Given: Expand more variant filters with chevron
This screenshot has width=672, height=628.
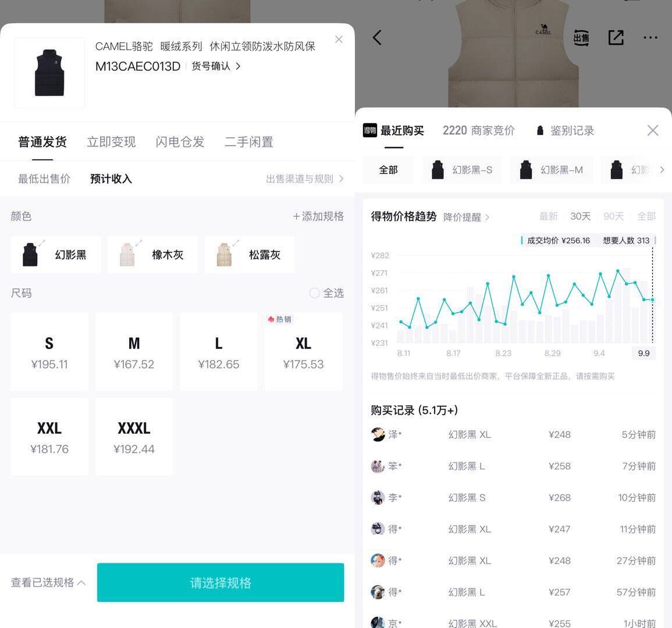Looking at the screenshot, I should click(662, 170).
